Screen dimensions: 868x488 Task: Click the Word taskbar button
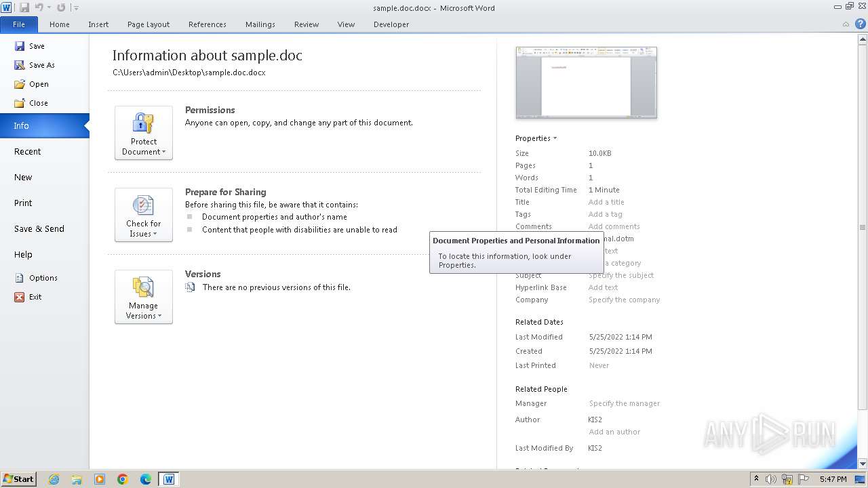pos(169,479)
